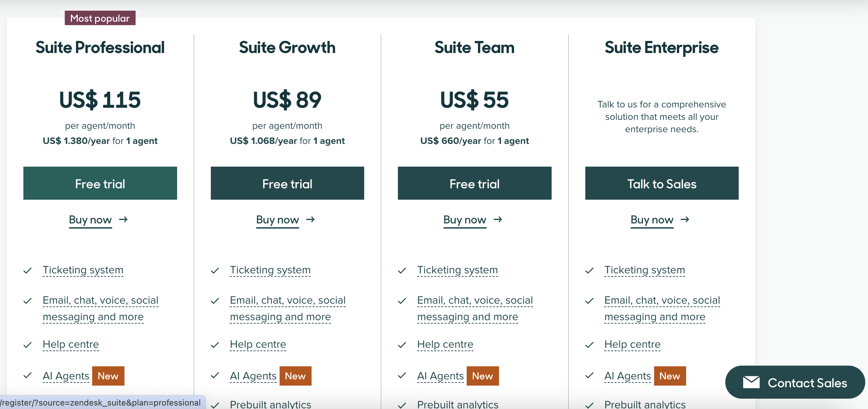Click the arrow beside Suite Team Buy now
Screen dimensions: 868x409
tap(498, 220)
